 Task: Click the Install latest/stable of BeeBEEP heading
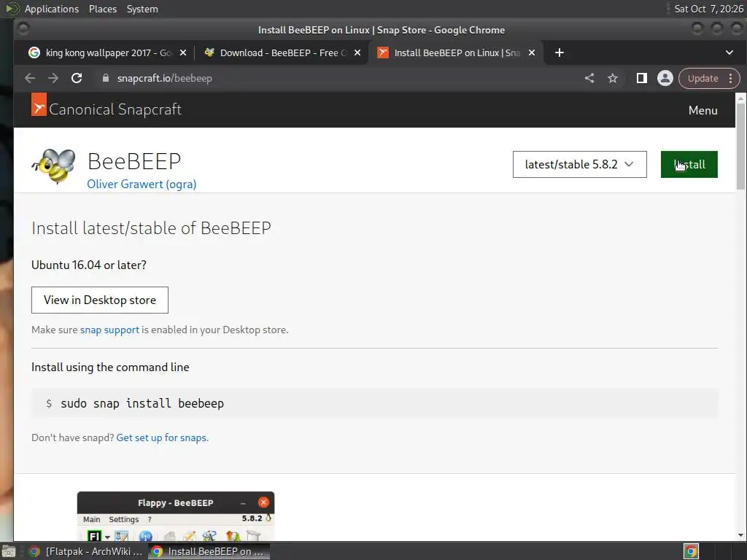click(x=151, y=228)
